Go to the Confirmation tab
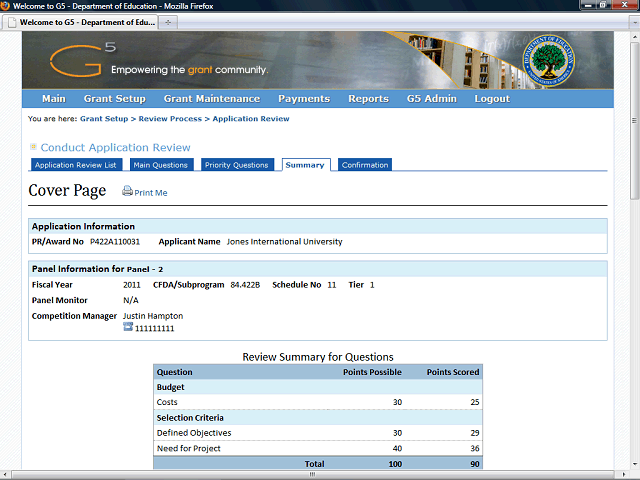 365,165
